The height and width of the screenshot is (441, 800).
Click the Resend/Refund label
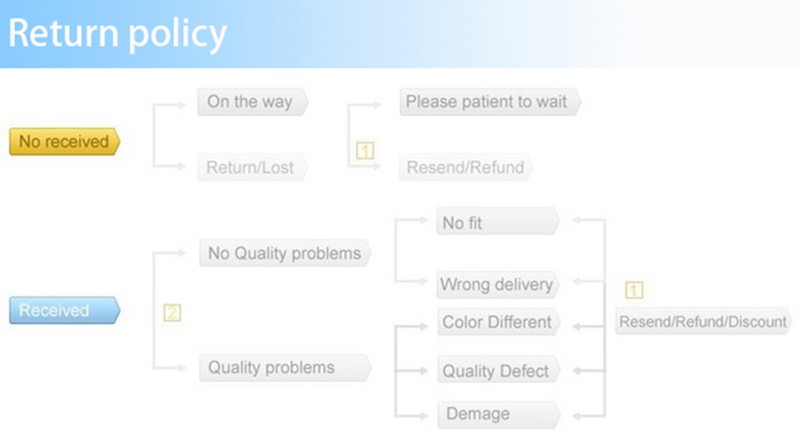coord(466,167)
